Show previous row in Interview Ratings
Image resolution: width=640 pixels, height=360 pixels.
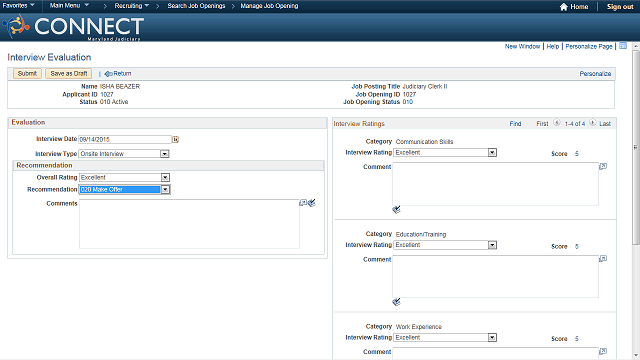pos(557,123)
